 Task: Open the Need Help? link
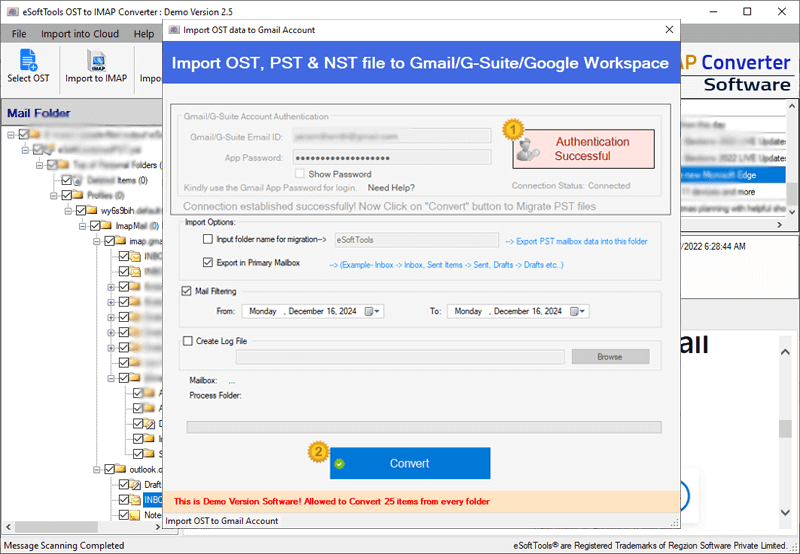391,188
